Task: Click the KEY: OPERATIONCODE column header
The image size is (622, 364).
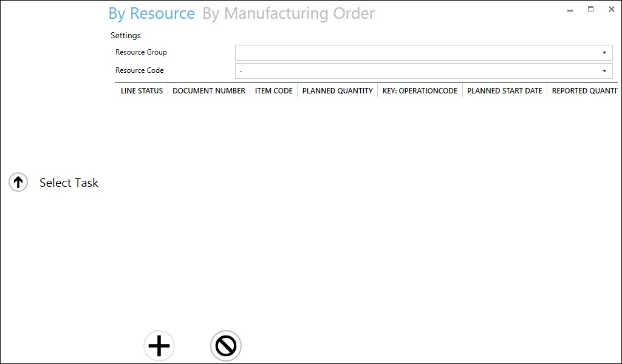Action: coord(420,90)
